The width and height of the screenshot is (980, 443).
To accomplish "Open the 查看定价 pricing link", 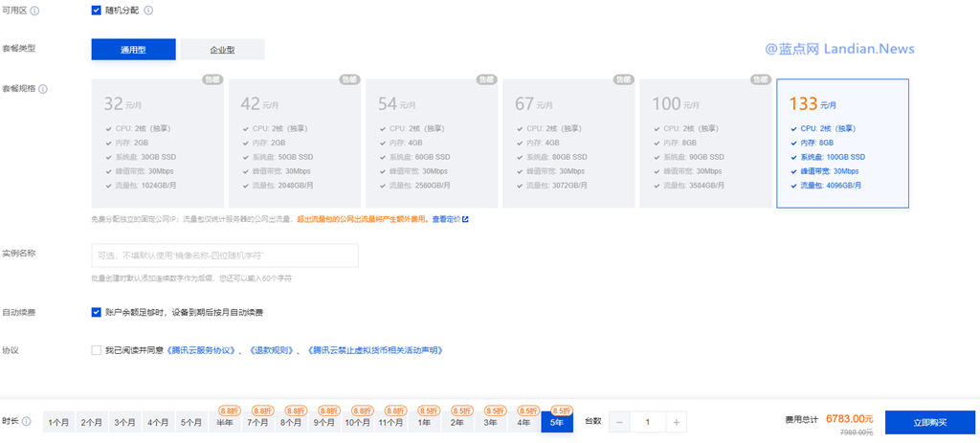I will [446, 219].
